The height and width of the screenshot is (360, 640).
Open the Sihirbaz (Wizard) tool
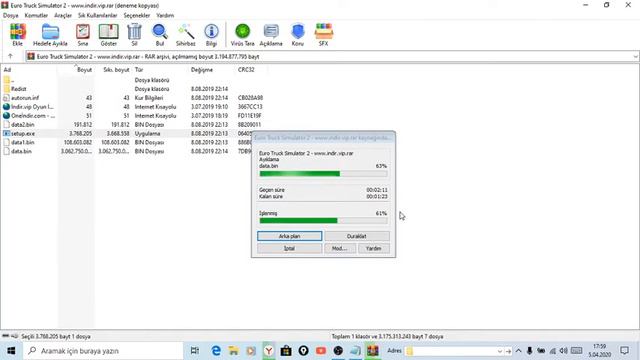pyautogui.click(x=186, y=34)
